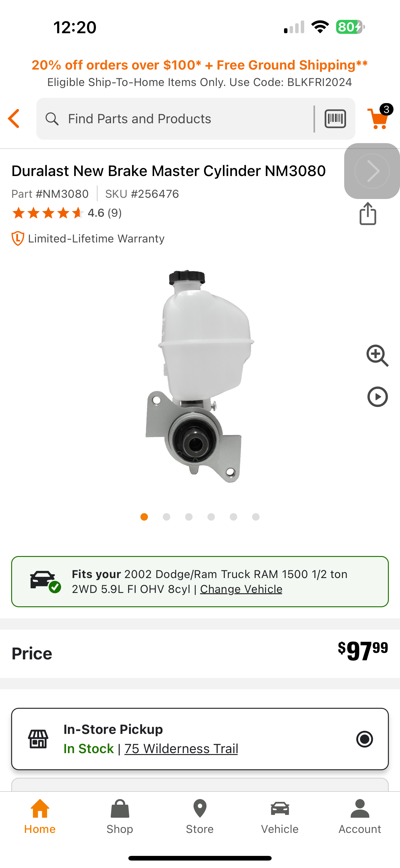This screenshot has height=868, width=400.
Task: Go to the next image with gray chevron
Action: (x=372, y=171)
